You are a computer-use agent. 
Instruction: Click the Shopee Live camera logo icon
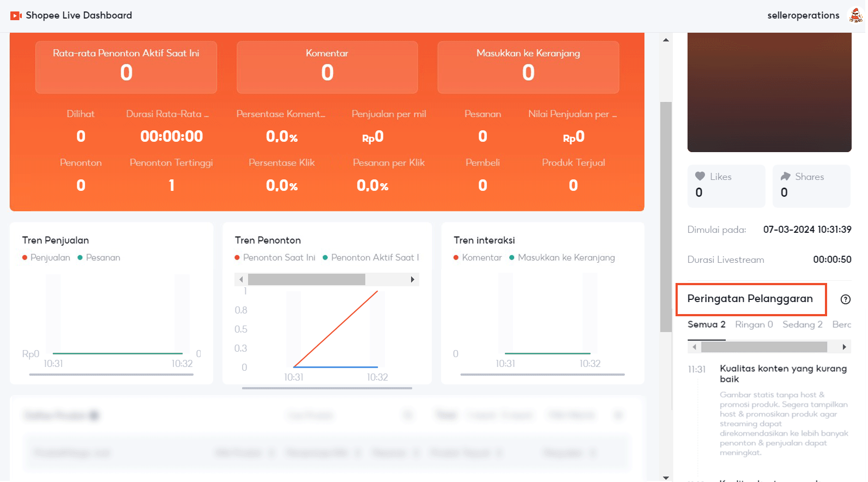point(16,16)
